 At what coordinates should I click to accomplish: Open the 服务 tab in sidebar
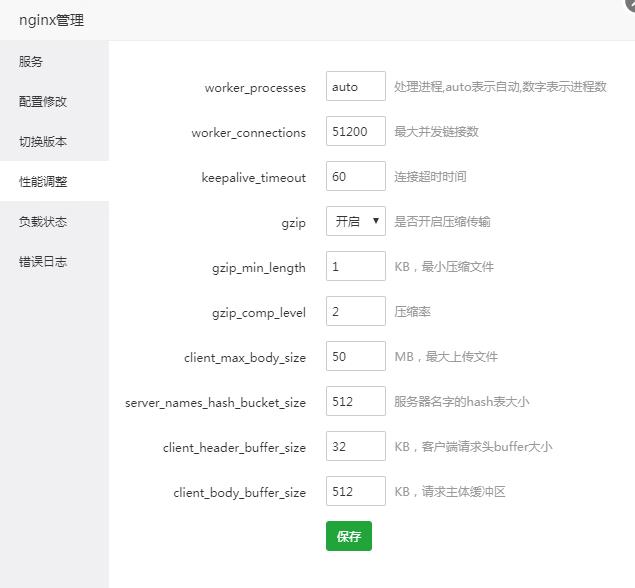pyautogui.click(x=54, y=62)
